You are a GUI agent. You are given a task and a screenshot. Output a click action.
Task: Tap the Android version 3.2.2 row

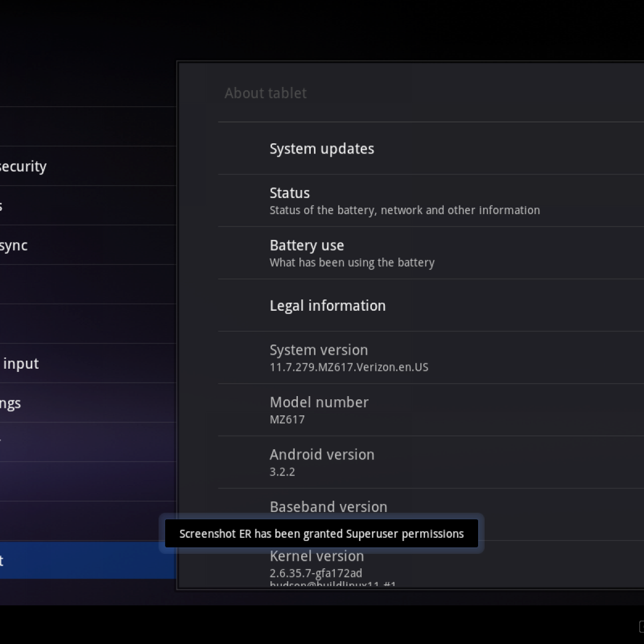[x=322, y=462]
